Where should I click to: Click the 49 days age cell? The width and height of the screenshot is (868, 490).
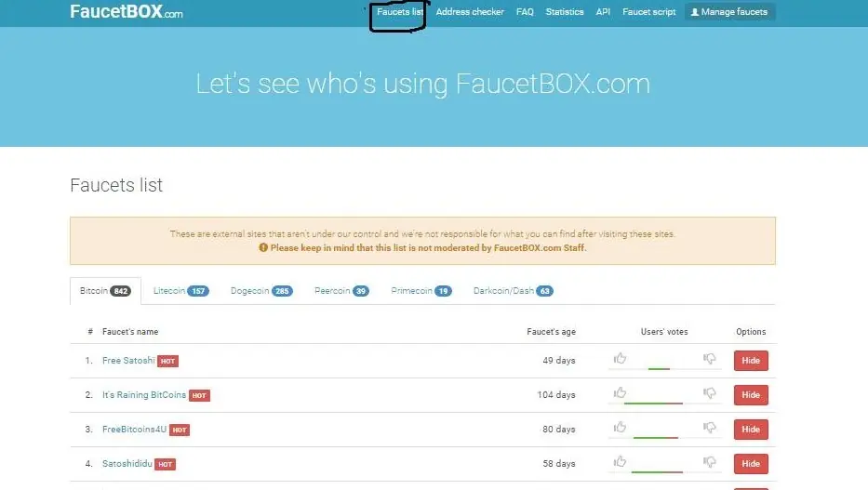pos(558,361)
